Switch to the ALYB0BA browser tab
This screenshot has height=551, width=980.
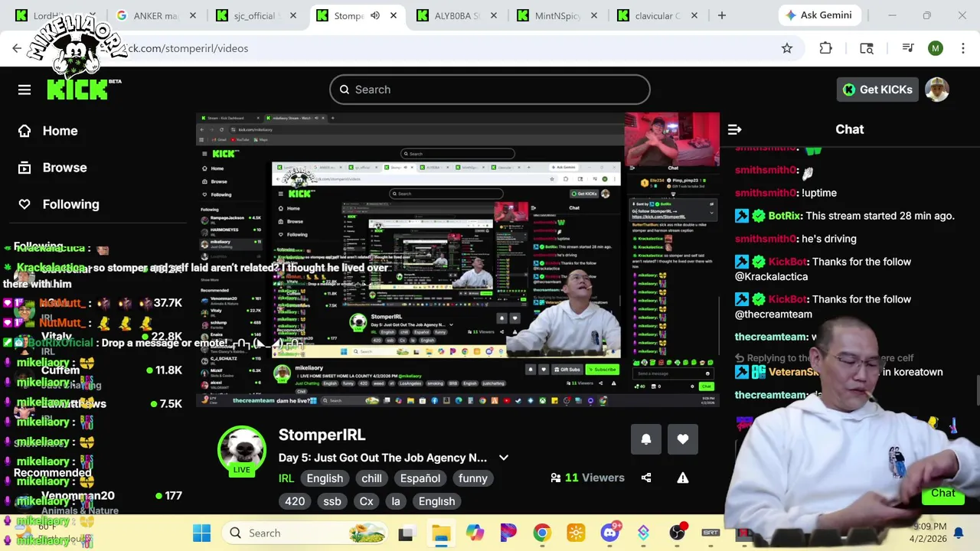[x=456, y=15]
